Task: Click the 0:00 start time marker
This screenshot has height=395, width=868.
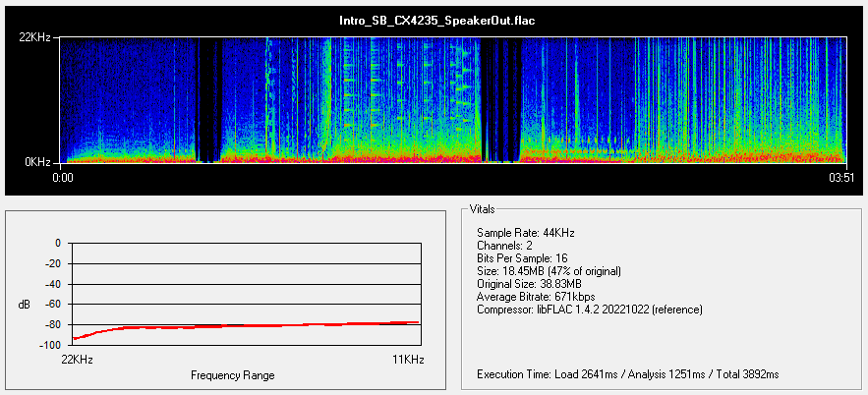Action: pos(62,178)
